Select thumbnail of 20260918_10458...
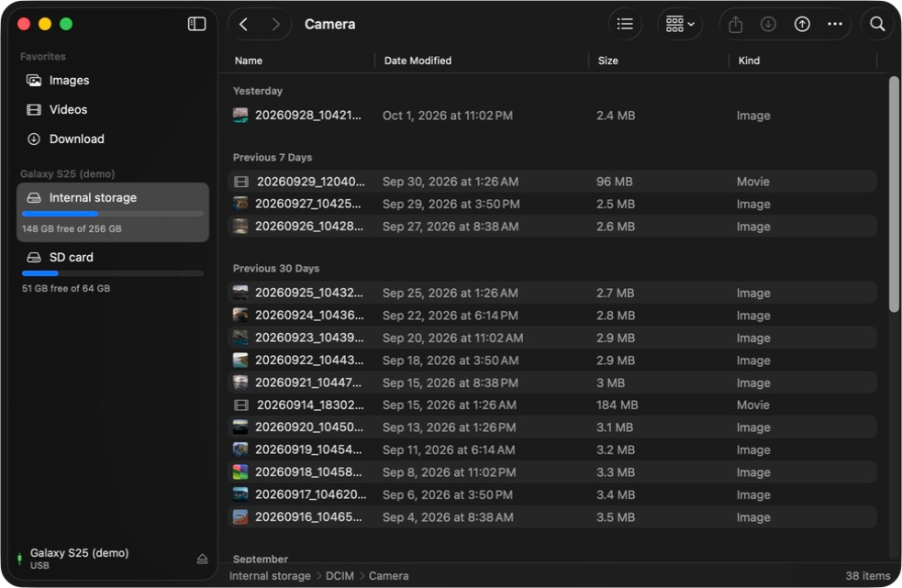The image size is (902, 588). 239,472
